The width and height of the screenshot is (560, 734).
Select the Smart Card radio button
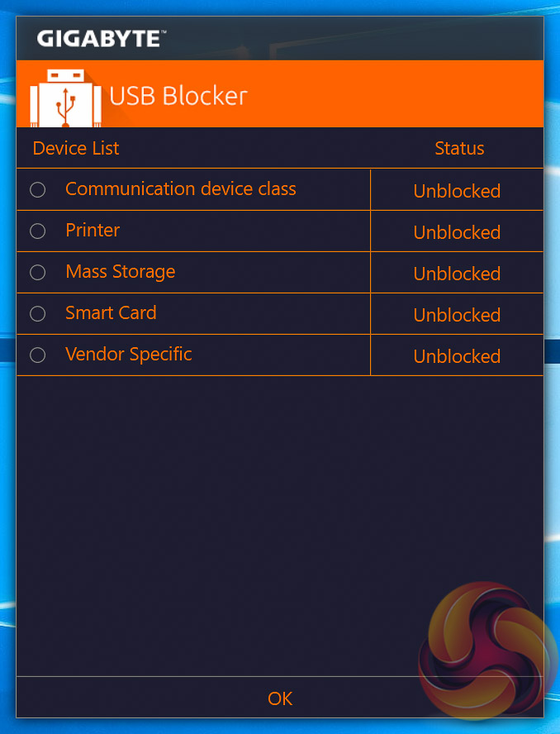(x=37, y=314)
